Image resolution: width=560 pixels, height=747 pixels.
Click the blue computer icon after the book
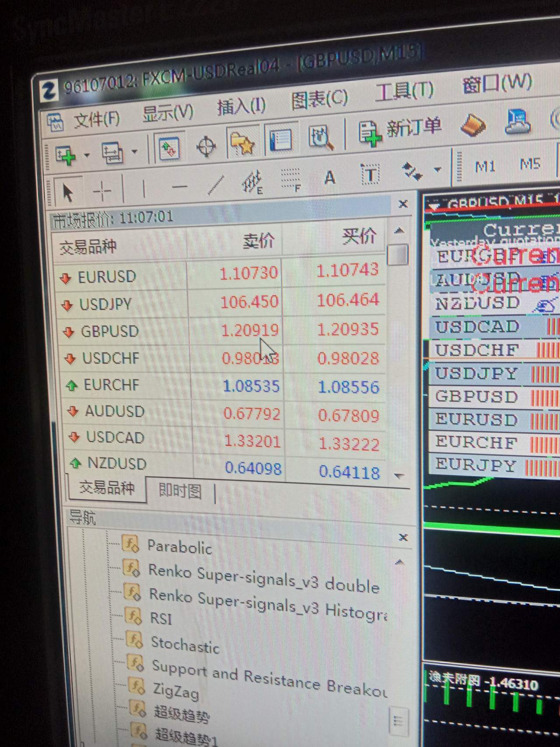(x=518, y=121)
